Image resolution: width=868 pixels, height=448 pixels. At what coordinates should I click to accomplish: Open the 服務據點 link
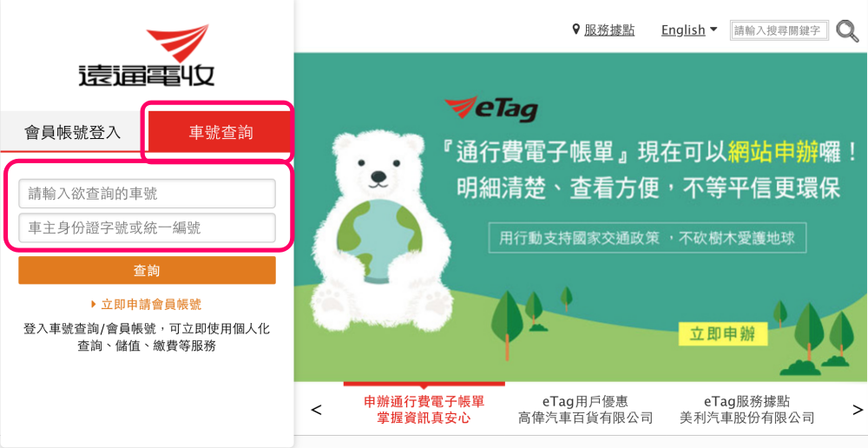click(x=609, y=30)
